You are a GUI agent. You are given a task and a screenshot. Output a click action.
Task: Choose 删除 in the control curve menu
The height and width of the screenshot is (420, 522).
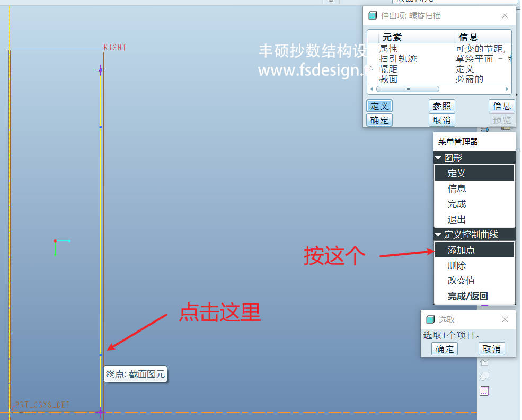click(457, 265)
